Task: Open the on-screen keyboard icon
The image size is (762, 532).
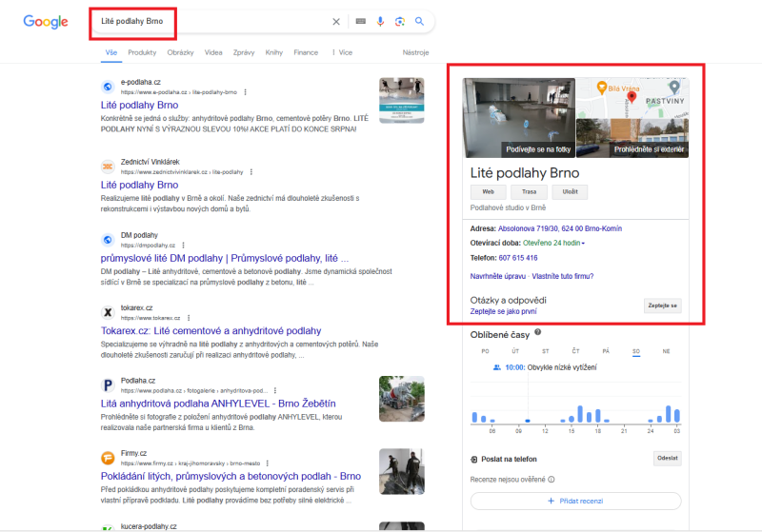Action: (x=361, y=21)
